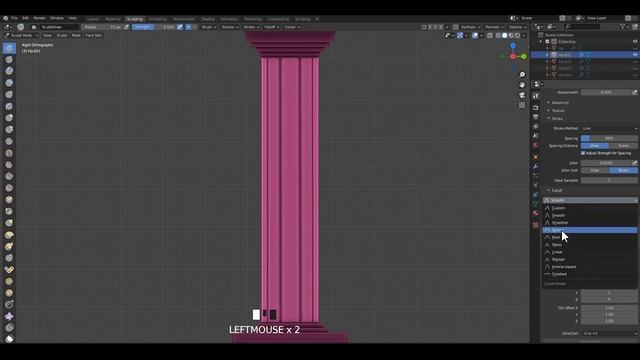
Task: Choose Root falloff curve preset
Action: point(590,238)
